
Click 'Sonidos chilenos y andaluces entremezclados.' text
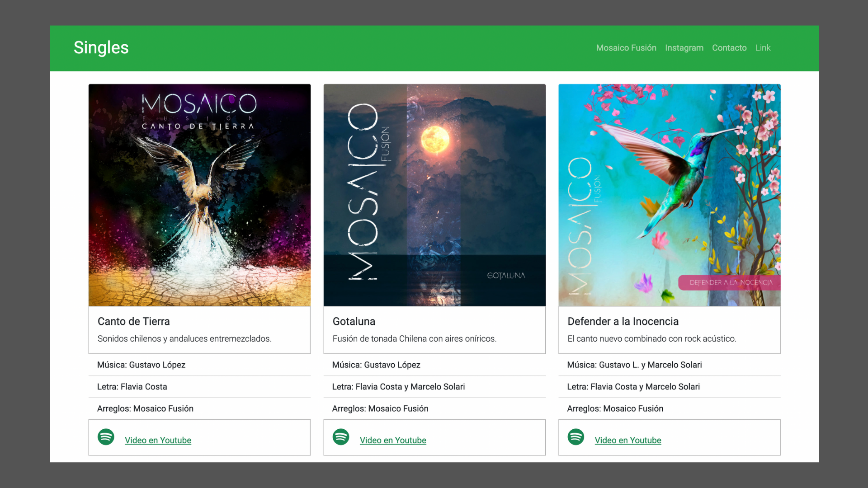pos(184,338)
